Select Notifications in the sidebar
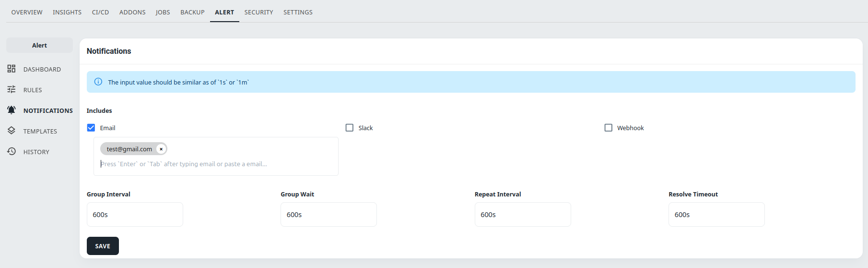This screenshot has height=268, width=868. (40, 110)
